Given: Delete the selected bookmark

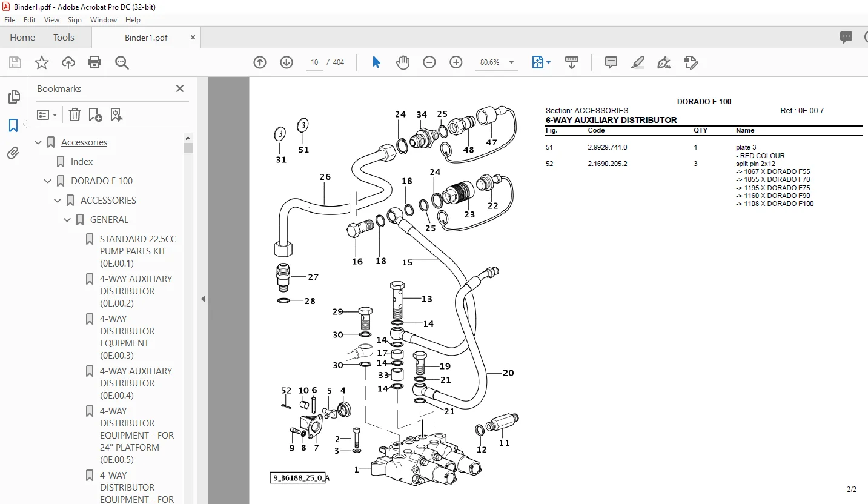Looking at the screenshot, I should [x=75, y=114].
